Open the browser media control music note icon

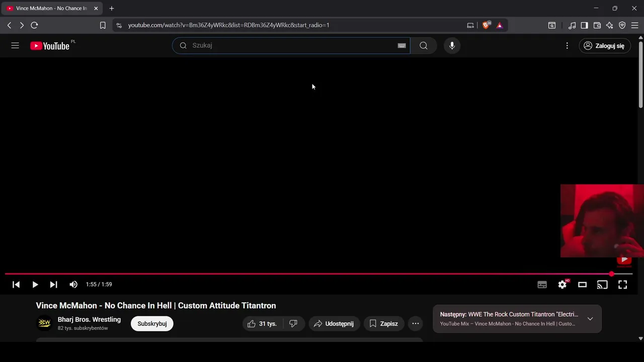pos(572,25)
